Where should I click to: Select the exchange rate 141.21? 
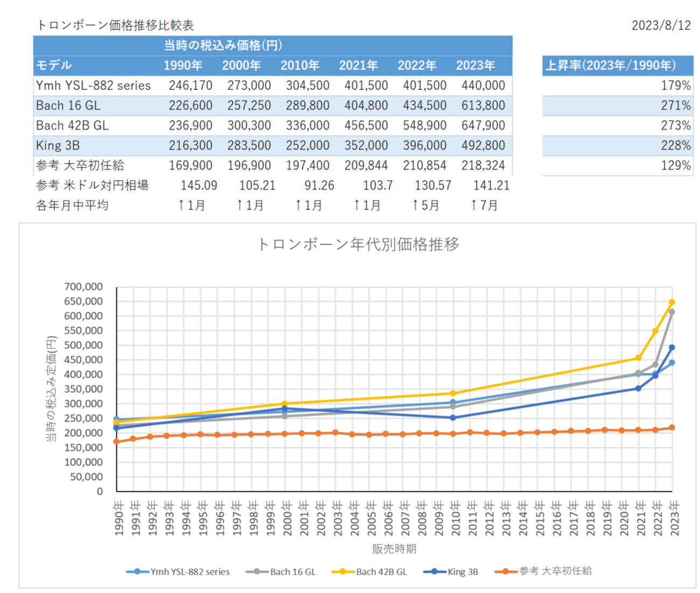tap(491, 185)
